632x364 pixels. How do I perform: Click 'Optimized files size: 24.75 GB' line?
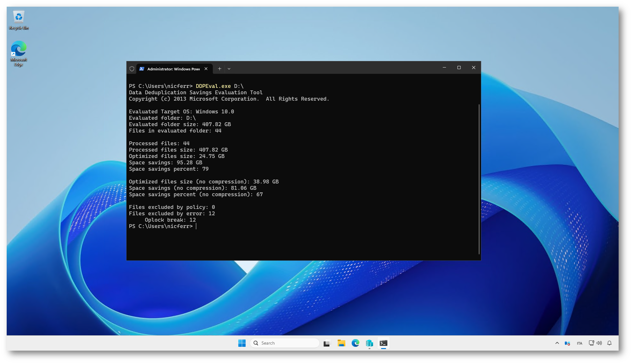pyautogui.click(x=176, y=156)
